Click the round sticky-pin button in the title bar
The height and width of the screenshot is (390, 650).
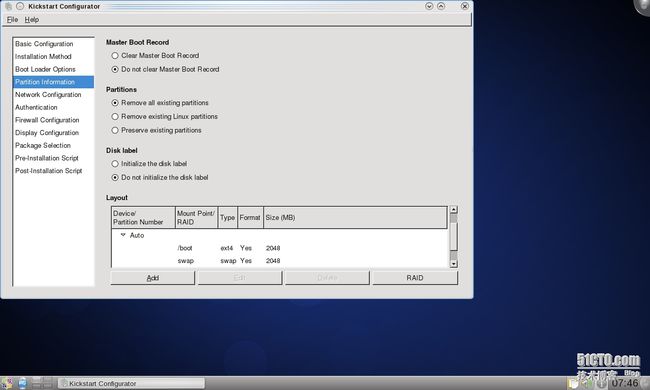(20, 6)
